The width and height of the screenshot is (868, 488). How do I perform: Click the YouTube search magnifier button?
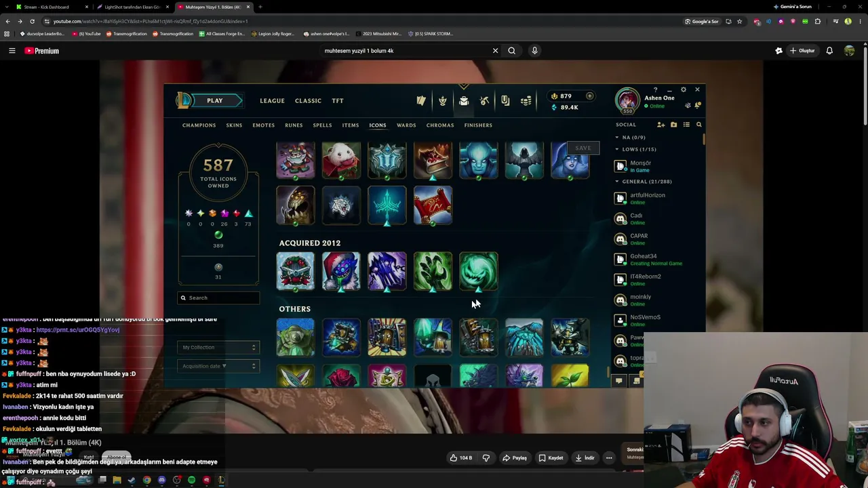click(x=512, y=50)
